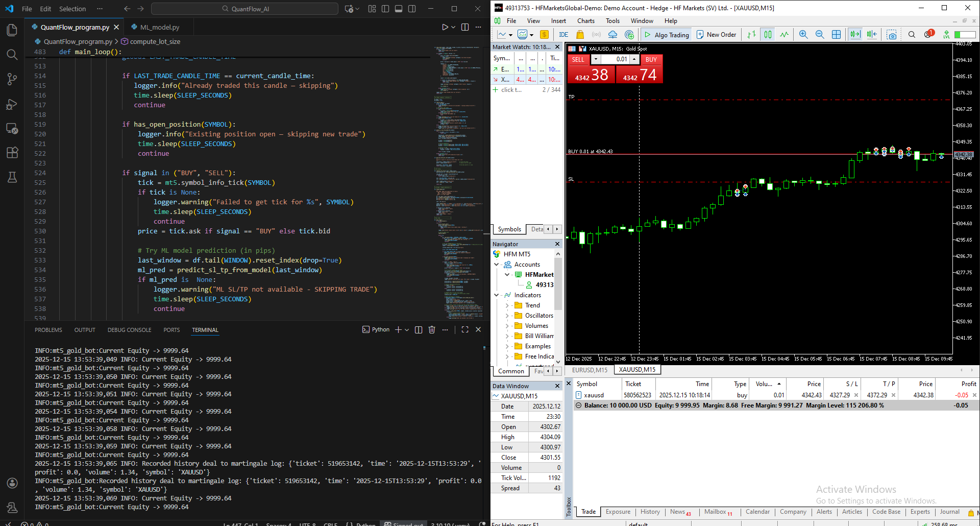
Task: Open the MetaTrader market shopping bag icon
Action: (580, 34)
